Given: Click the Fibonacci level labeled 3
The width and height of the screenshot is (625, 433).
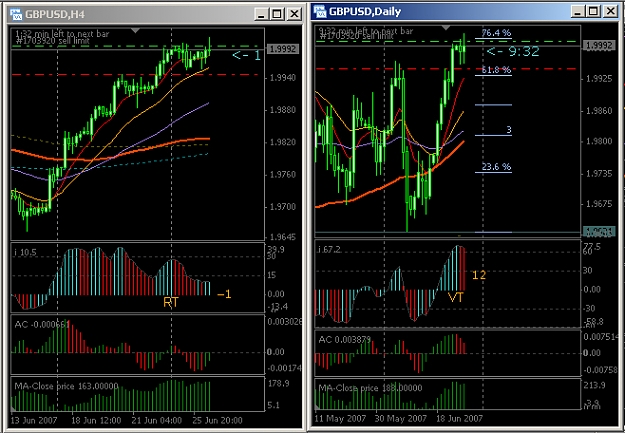Looking at the screenshot, I should coord(509,130).
